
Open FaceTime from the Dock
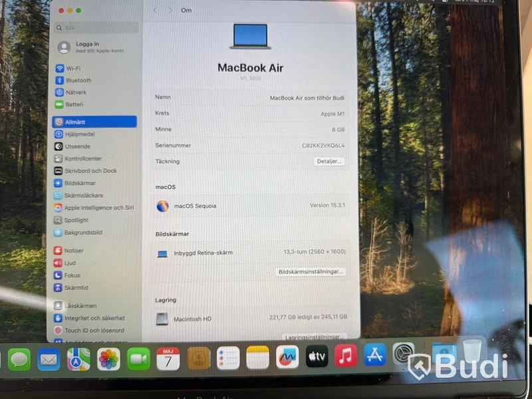[x=138, y=359]
